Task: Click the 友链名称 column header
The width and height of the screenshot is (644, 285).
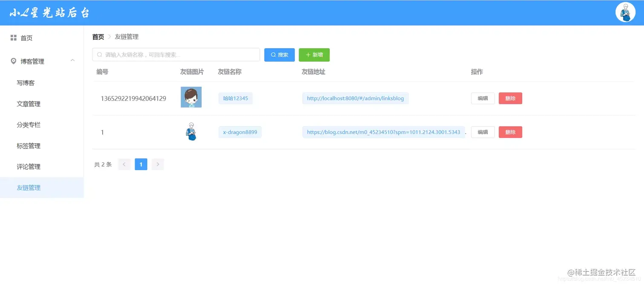Action: 230,72
